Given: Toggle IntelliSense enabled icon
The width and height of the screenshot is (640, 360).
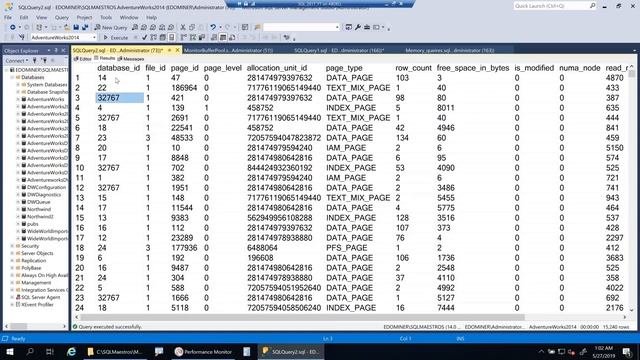Looking at the screenshot, I should pos(171,38).
